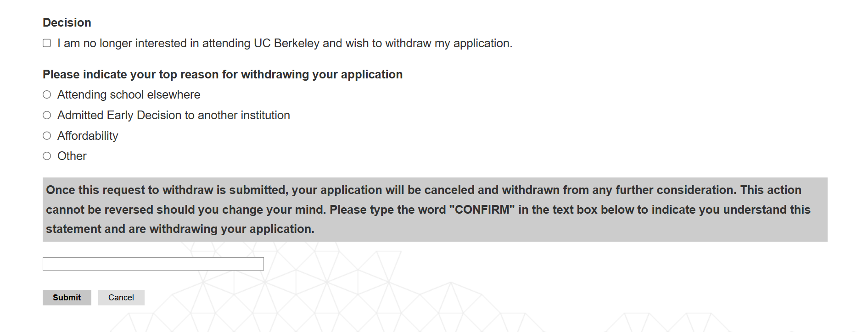Screen dimensions: 868x332
Task: Click the "Other" reason label text
Action: coord(72,156)
